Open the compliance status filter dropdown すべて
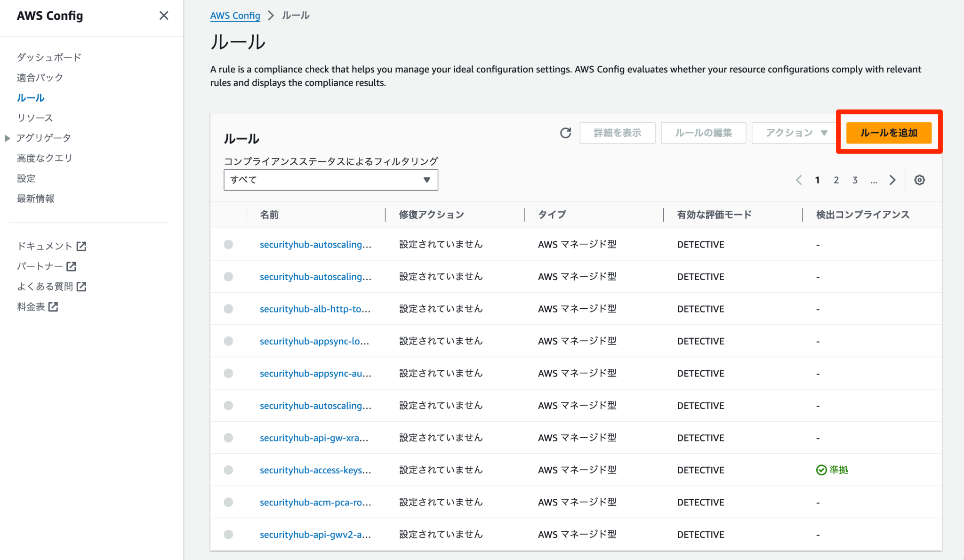The width and height of the screenshot is (964, 560). pos(330,180)
